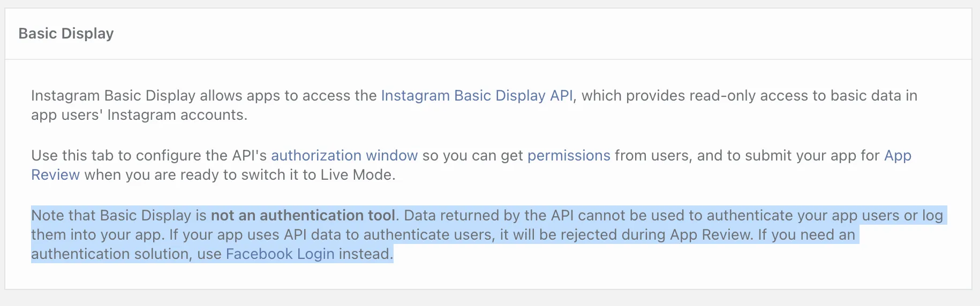Image resolution: width=980 pixels, height=306 pixels.
Task: Click the word 'instead.' after Facebook Login
Action: coord(366,254)
